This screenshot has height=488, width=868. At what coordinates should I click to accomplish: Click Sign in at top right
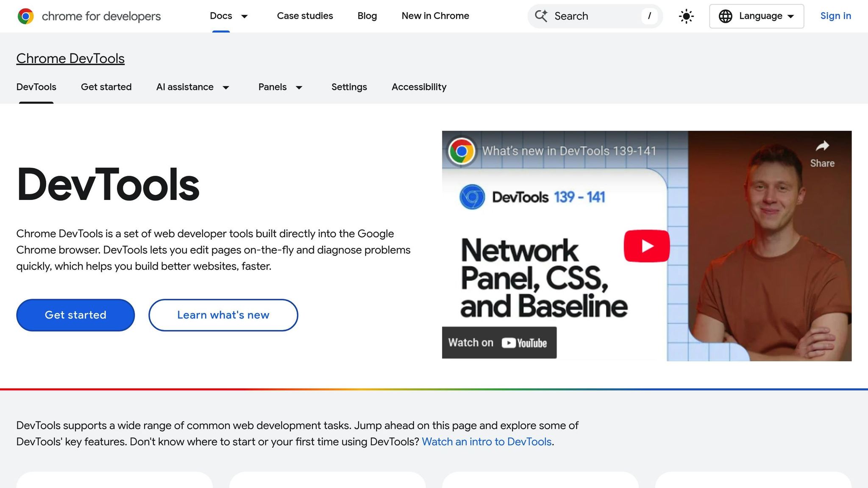click(x=835, y=16)
